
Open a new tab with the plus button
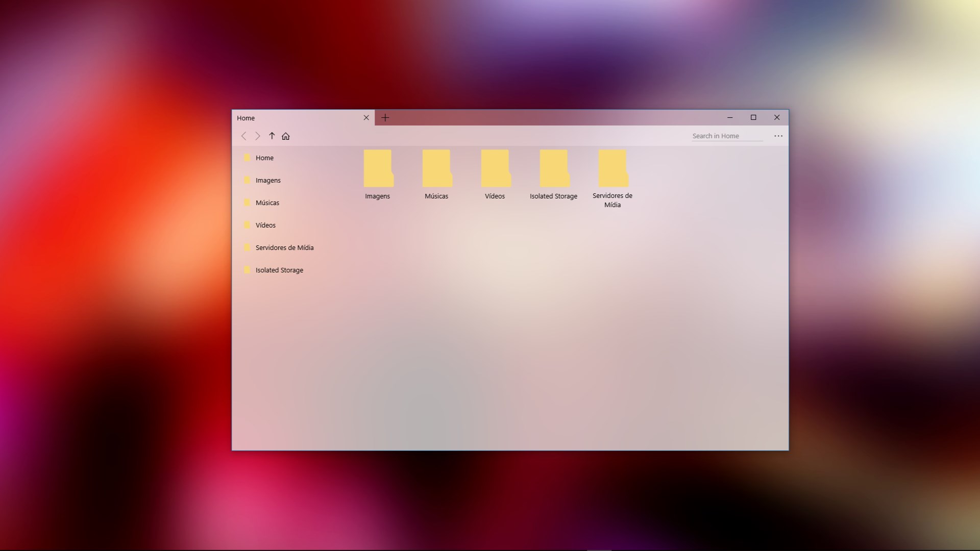385,117
